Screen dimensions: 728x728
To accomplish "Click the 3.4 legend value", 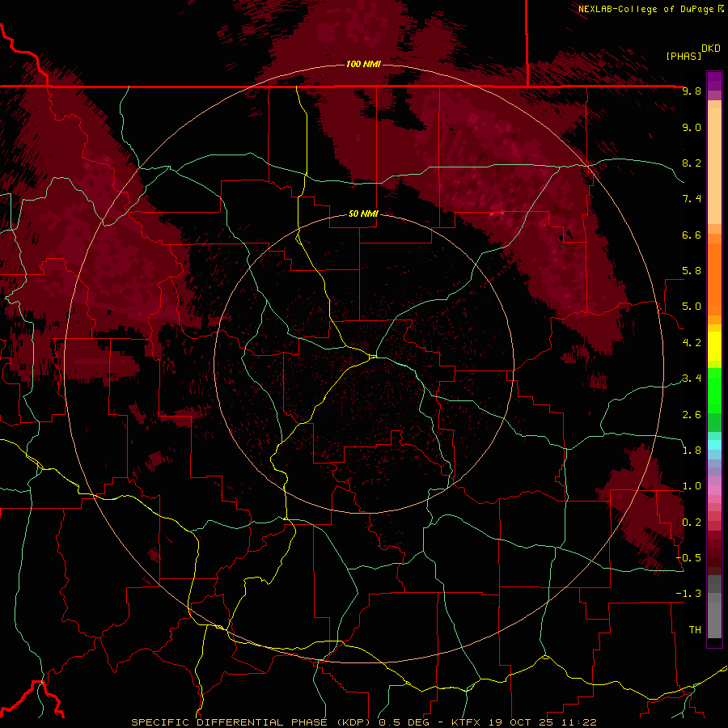I will point(692,379).
